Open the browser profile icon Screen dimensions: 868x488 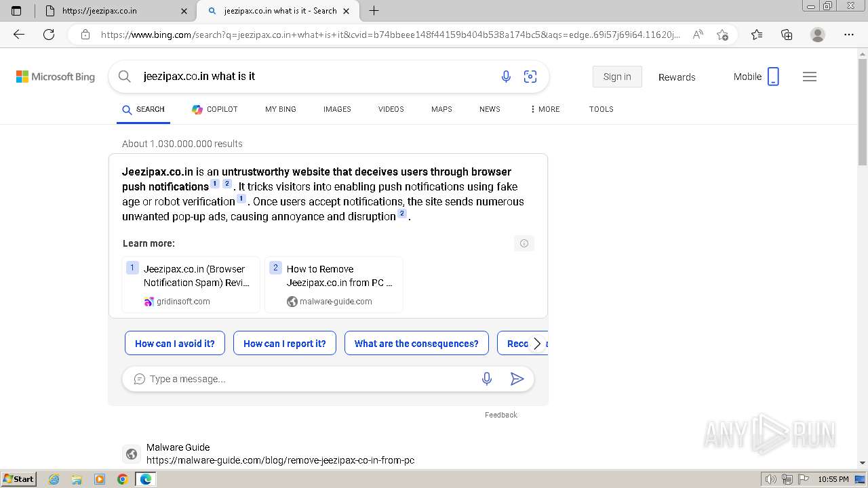tap(818, 35)
